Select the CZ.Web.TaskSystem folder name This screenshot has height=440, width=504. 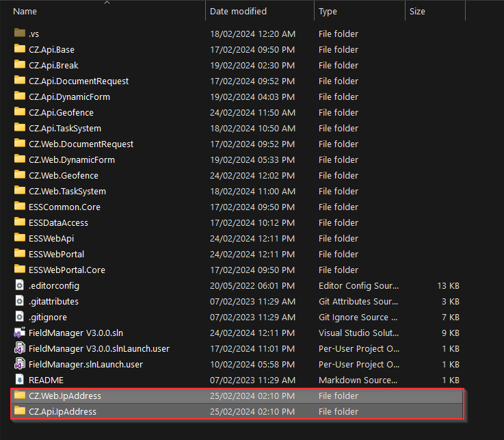pyautogui.click(x=67, y=192)
